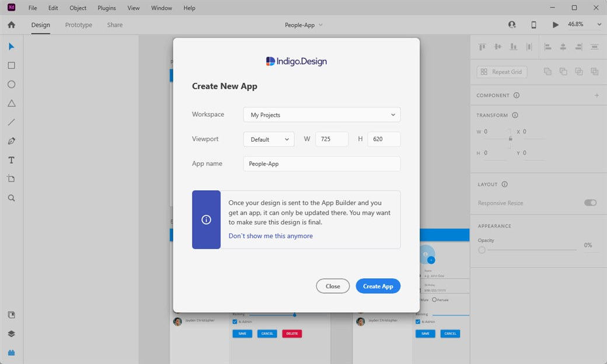Start desktop preview with play icon

coord(556,24)
